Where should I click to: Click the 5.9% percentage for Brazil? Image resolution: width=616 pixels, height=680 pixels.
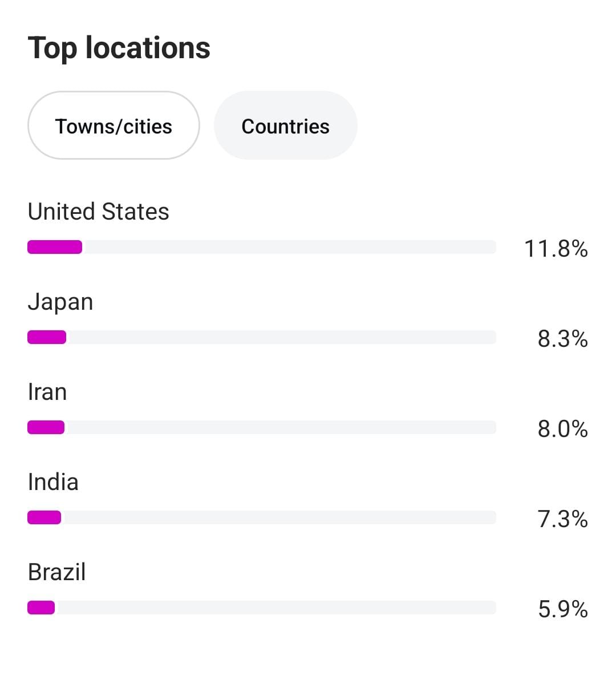coord(562,609)
